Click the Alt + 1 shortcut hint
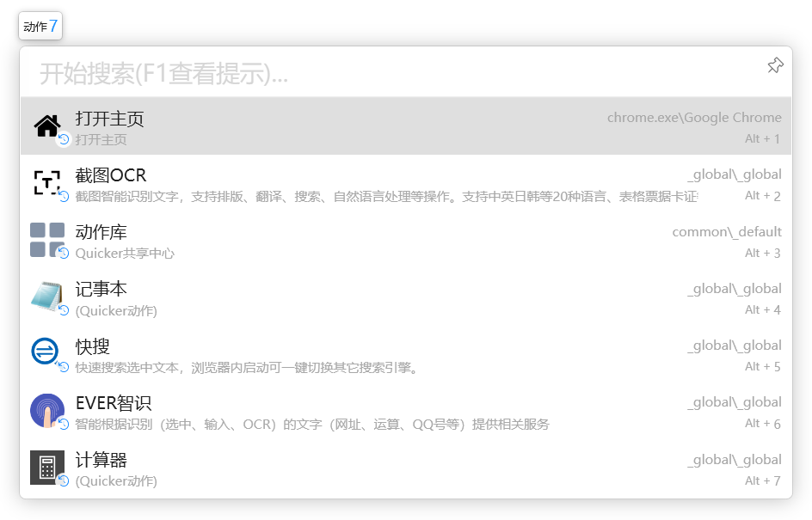 tap(762, 138)
